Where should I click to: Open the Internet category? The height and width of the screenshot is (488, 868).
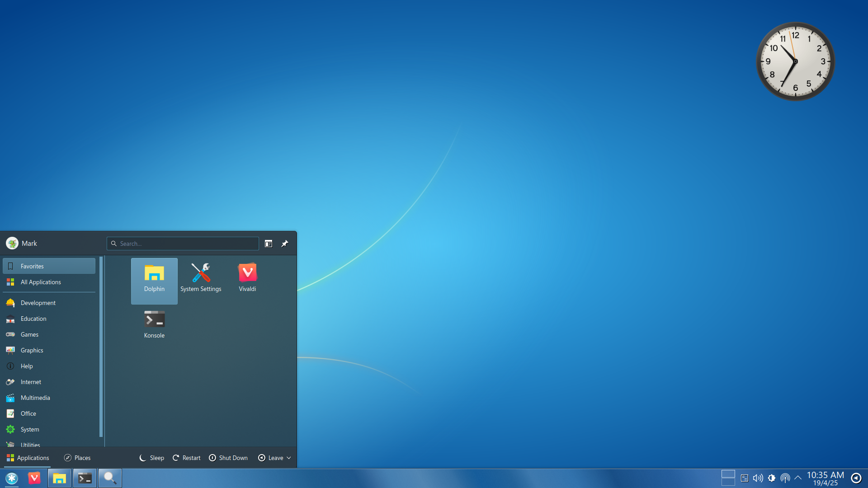coord(49,382)
